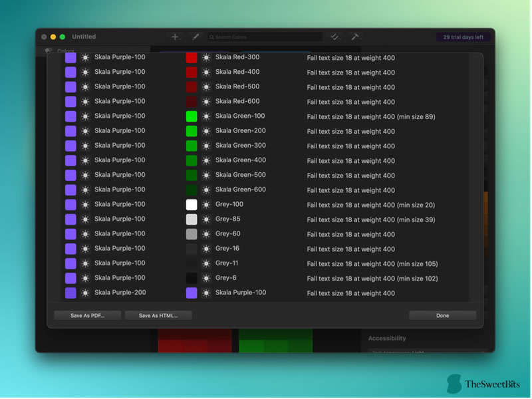Click the Save As PDF button
This screenshot has height=399, width=532.
coord(88,315)
